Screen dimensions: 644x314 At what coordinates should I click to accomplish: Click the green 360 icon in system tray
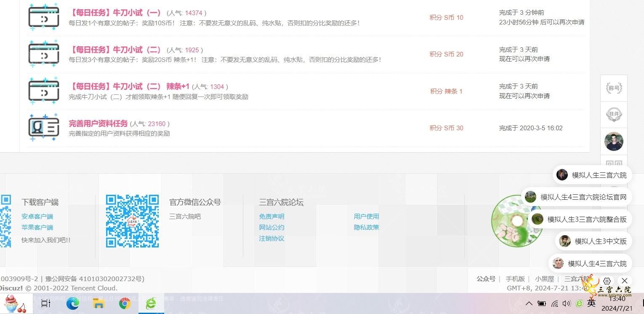coord(579,303)
